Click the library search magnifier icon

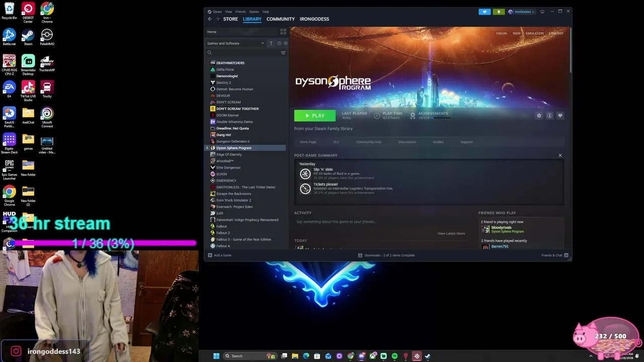pos(210,52)
